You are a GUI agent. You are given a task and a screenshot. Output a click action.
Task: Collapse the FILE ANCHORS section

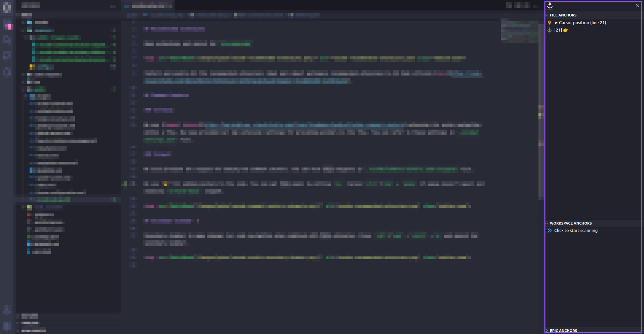[x=547, y=15]
